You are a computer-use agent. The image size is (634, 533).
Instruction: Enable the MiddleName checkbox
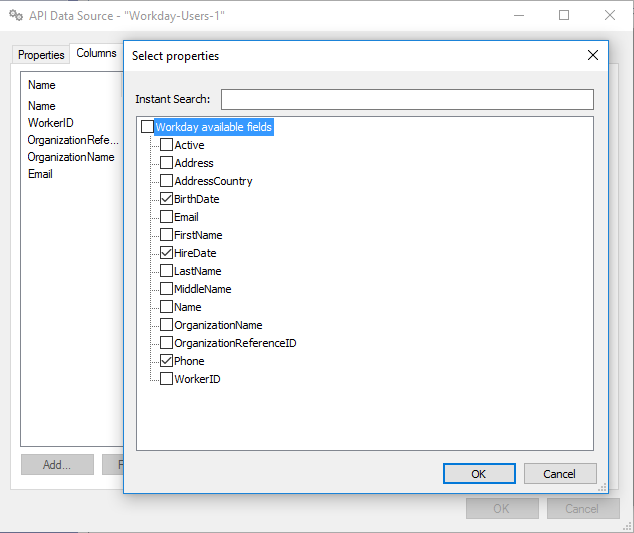pos(166,289)
